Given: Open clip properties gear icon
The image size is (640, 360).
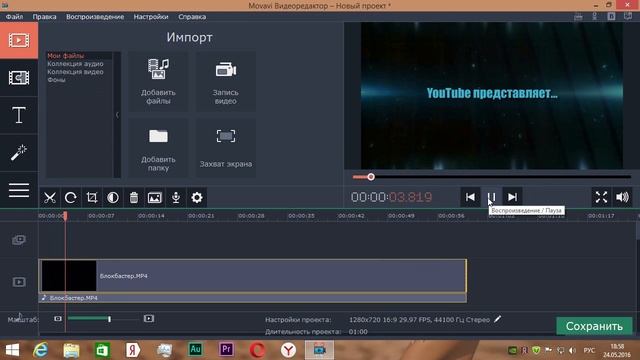Looking at the screenshot, I should [197, 198].
